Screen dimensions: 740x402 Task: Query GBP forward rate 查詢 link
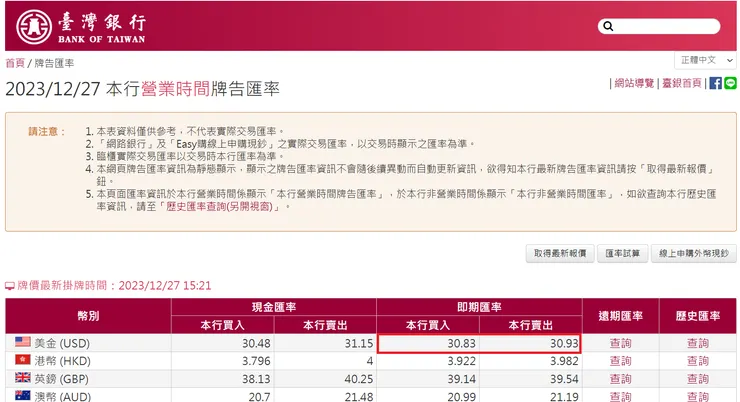[620, 379]
